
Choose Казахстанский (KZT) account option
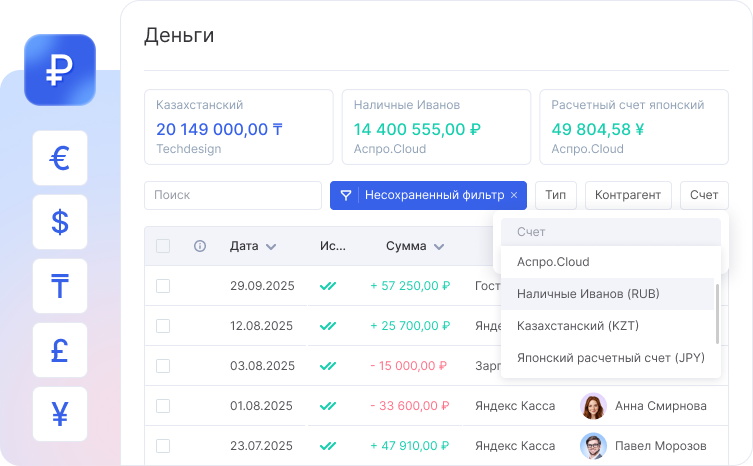tap(577, 326)
